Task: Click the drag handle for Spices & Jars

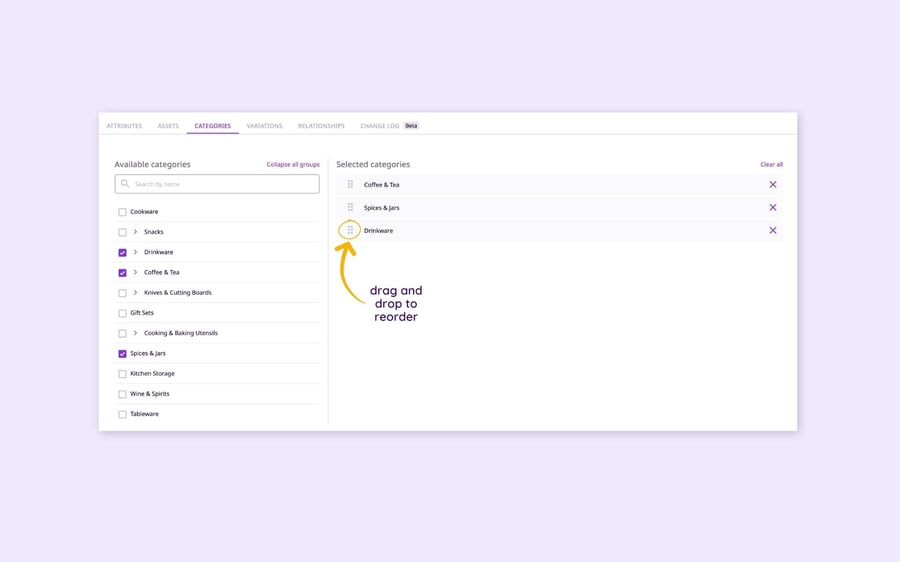Action: click(350, 207)
